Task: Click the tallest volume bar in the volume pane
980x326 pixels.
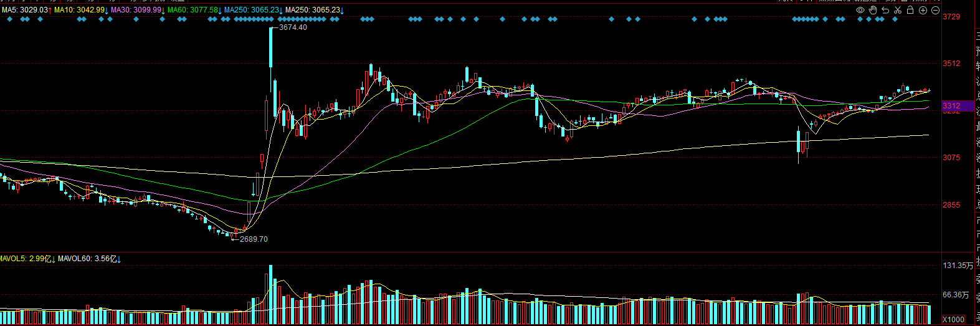Action: (x=271, y=294)
